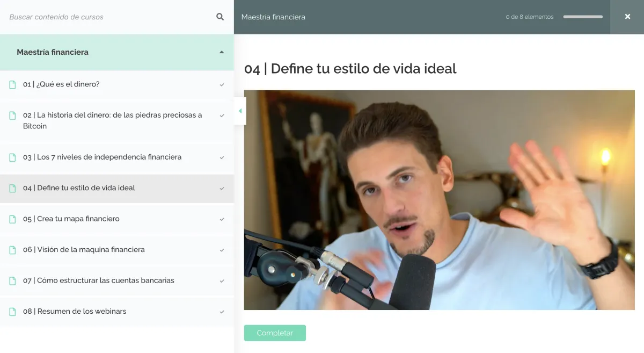Collapse the Maestría financiera section arrow

[222, 52]
